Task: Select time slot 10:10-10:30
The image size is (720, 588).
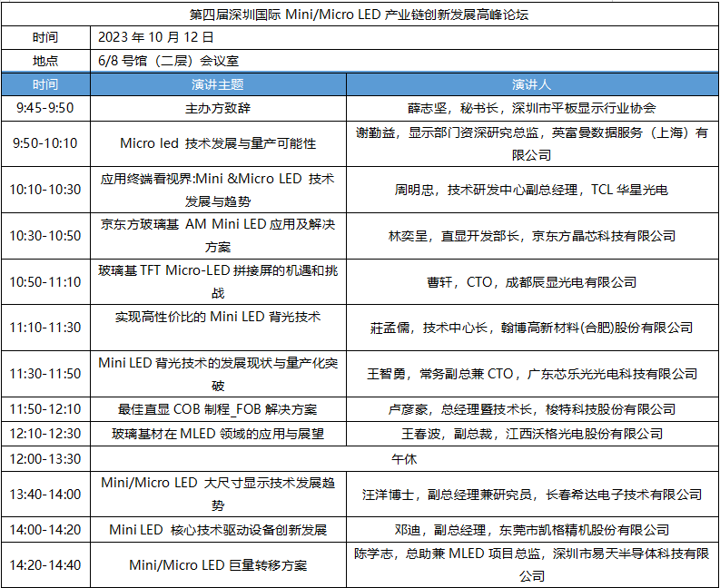Action: coord(45,190)
